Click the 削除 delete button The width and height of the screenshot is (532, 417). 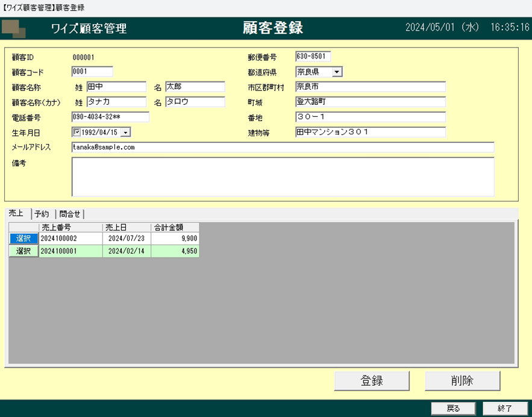point(462,381)
